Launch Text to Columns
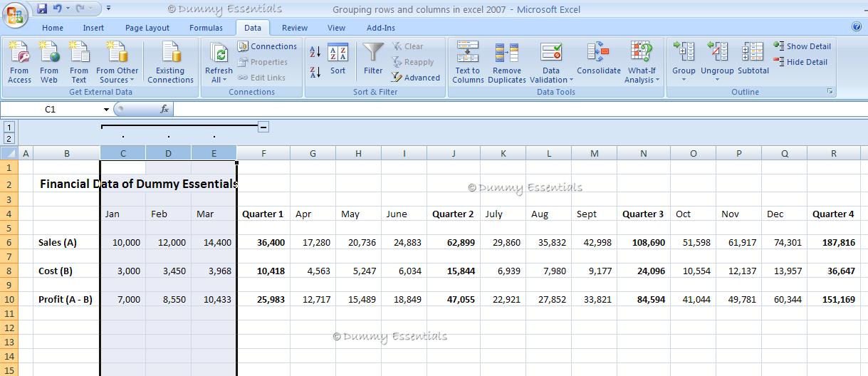 [x=468, y=62]
